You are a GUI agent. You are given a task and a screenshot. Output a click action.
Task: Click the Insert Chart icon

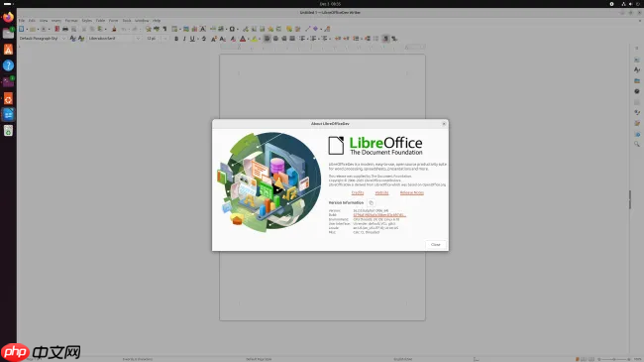click(194, 29)
